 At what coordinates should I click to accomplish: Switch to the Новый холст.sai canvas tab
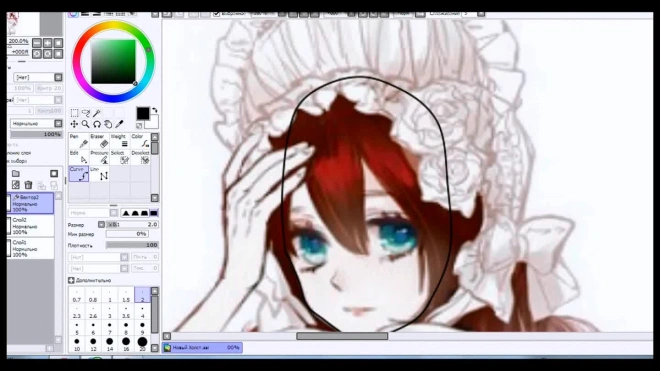pyautogui.click(x=202, y=347)
